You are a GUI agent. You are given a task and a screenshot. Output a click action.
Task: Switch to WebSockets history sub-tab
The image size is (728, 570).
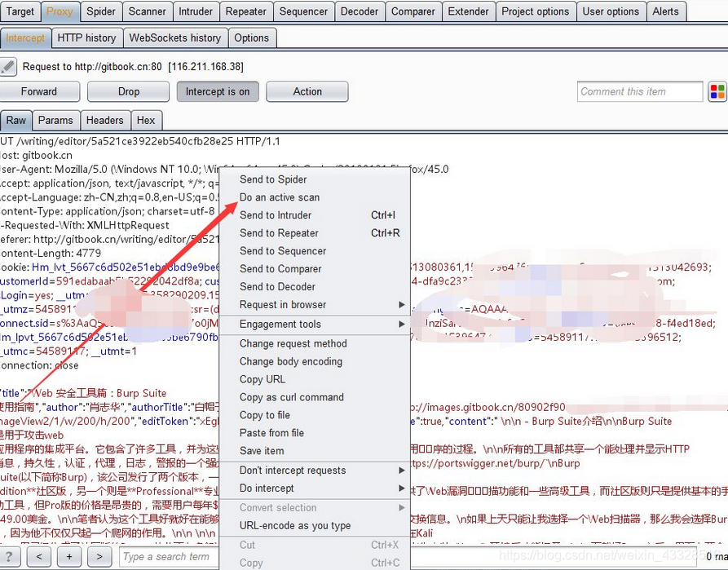(175, 38)
